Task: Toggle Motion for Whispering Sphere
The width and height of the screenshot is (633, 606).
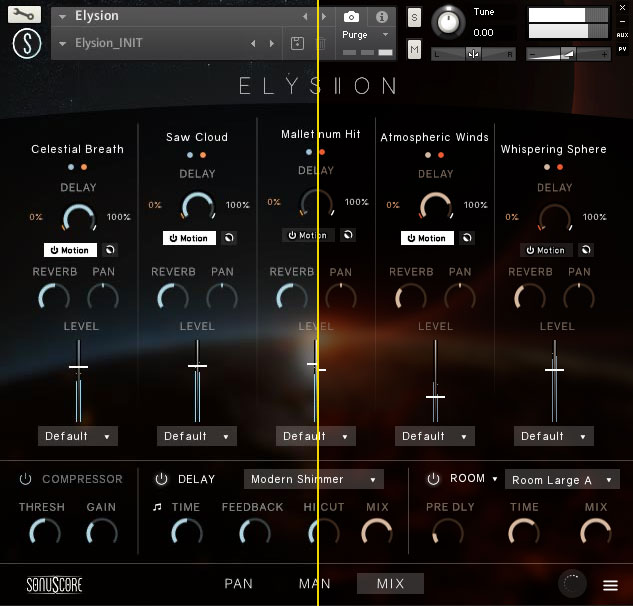Action: click(x=546, y=250)
